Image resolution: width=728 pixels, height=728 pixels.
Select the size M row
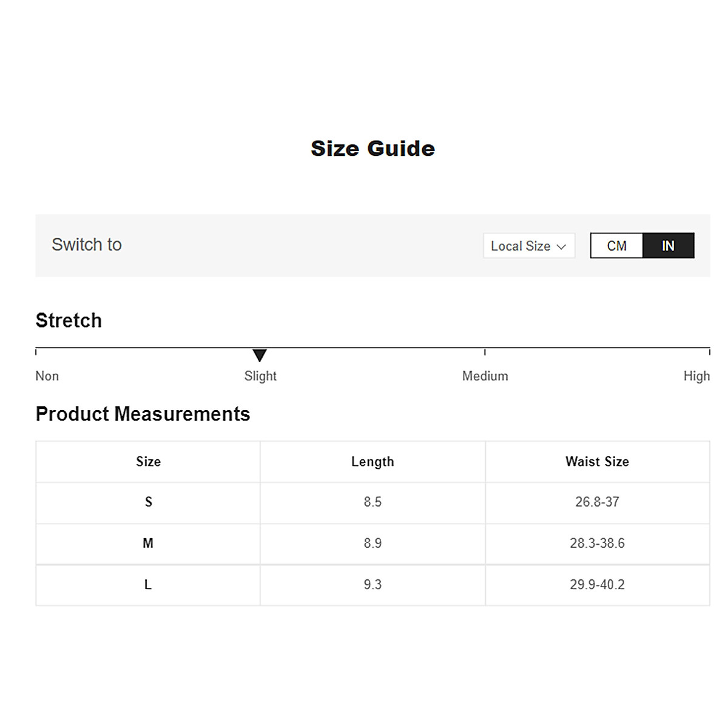pyautogui.click(x=148, y=544)
